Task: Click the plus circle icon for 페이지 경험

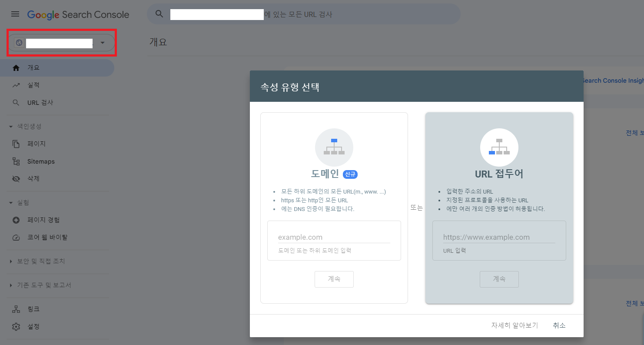Action: (16, 220)
